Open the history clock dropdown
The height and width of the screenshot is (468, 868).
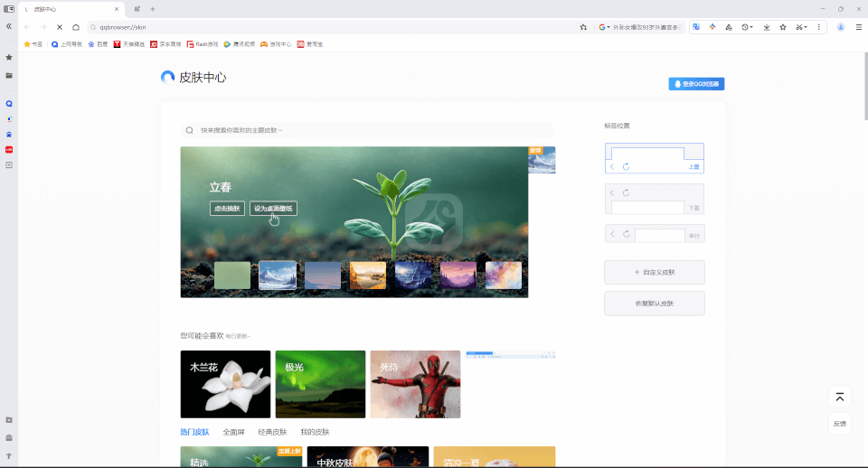pyautogui.click(x=748, y=27)
